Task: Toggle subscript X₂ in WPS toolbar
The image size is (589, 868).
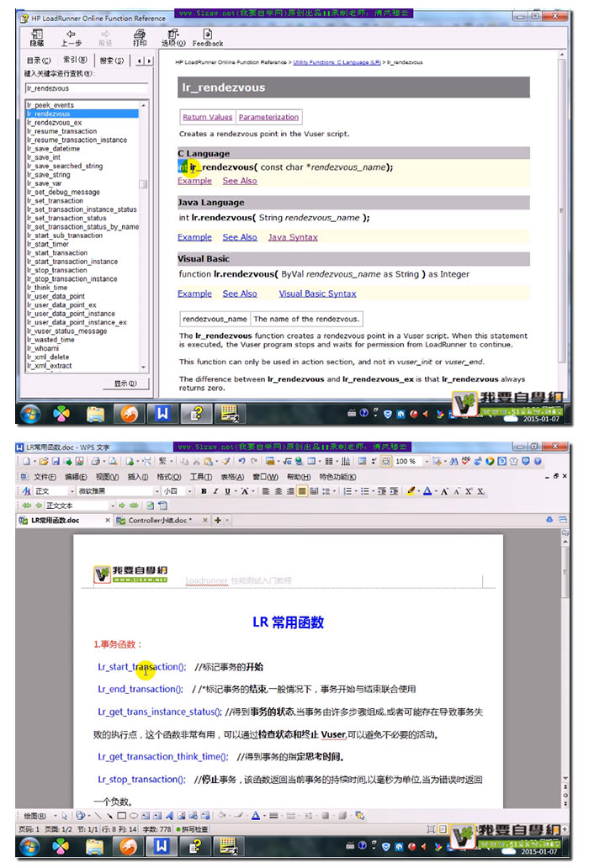Action: tap(480, 491)
